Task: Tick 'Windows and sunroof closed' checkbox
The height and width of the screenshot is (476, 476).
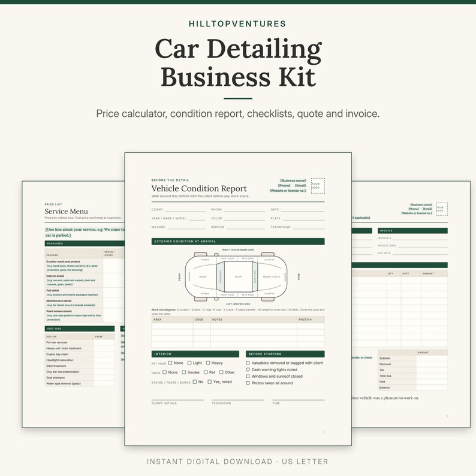Action: 248,376
